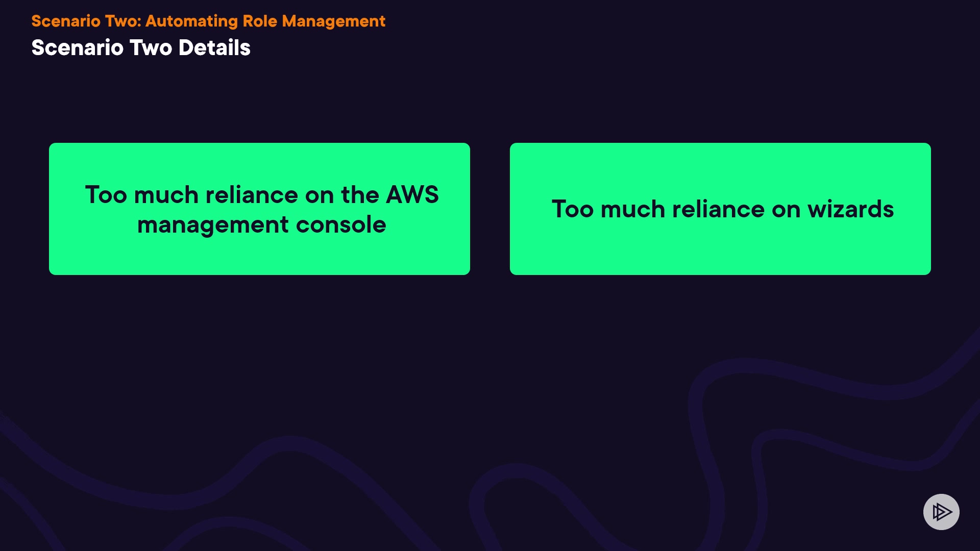Select the orange Scenario Two: Automating Role Management heading

click(208, 21)
